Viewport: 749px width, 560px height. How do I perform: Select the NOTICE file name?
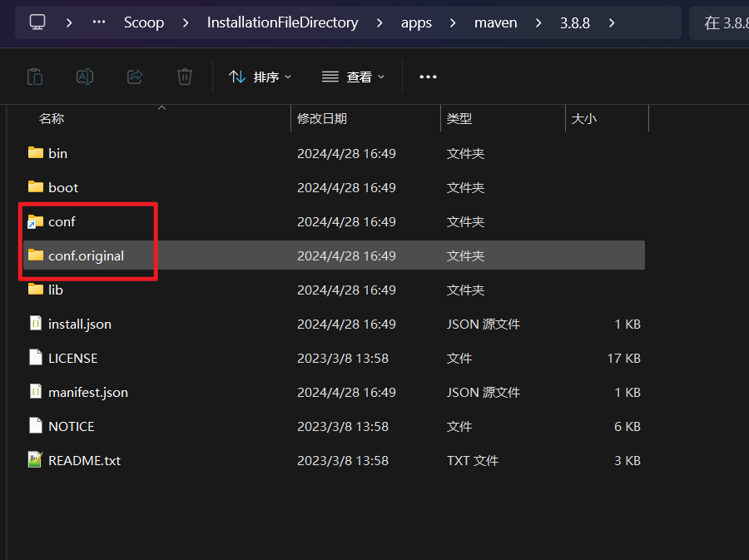(x=72, y=426)
